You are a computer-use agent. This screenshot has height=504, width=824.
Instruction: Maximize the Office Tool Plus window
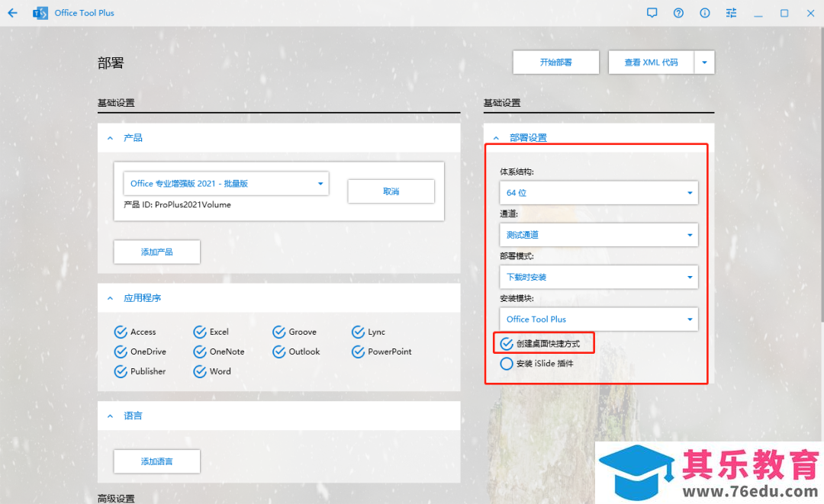pyautogui.click(x=784, y=13)
